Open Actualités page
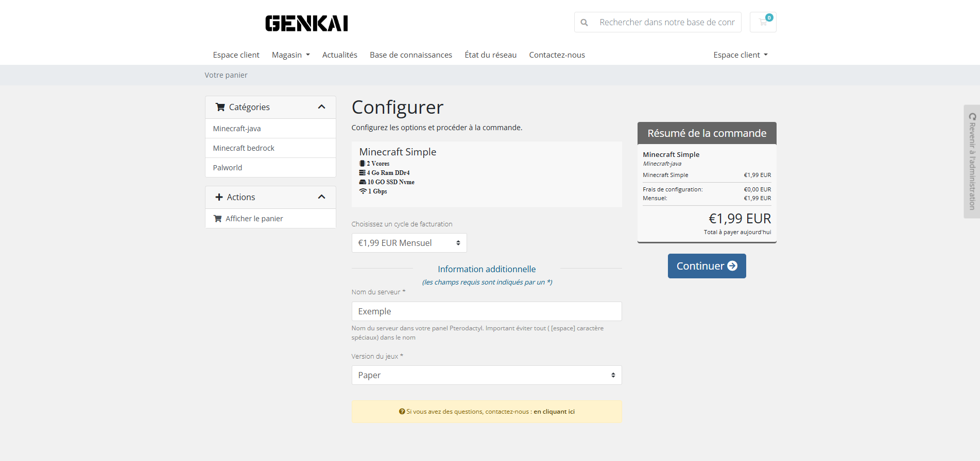The height and width of the screenshot is (461, 980). coord(340,55)
